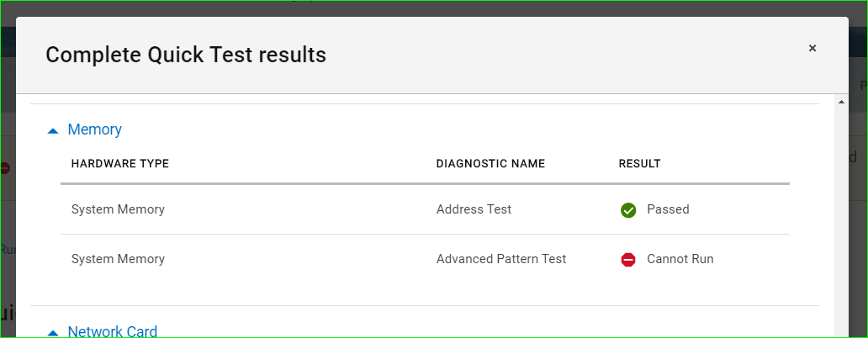Open the Network Card section heading

pyautogui.click(x=113, y=331)
